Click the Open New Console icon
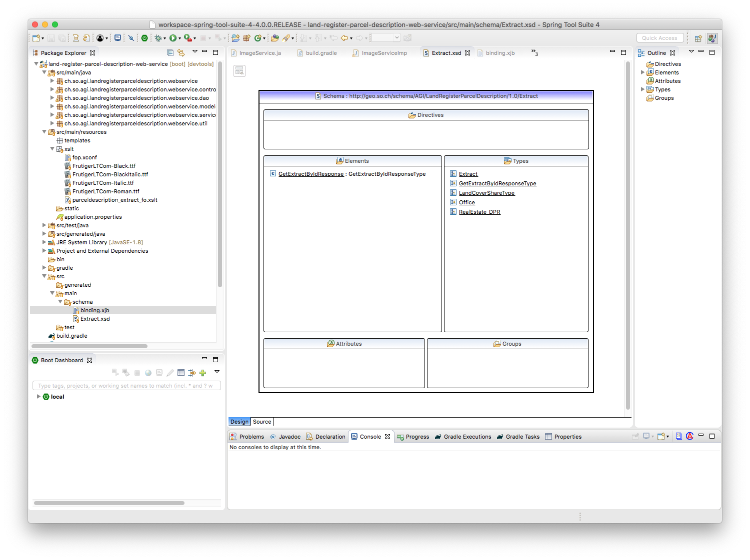This screenshot has width=750, height=560. pos(661,436)
